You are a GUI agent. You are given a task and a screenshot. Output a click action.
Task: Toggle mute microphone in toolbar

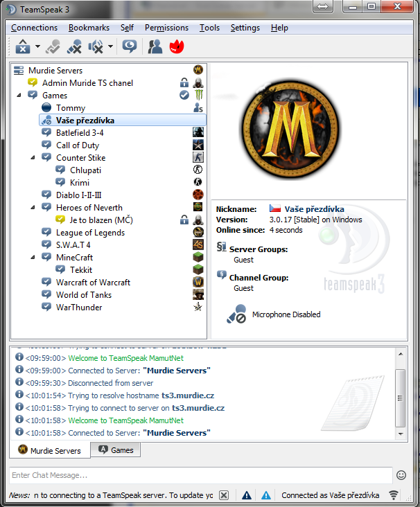[x=74, y=46]
